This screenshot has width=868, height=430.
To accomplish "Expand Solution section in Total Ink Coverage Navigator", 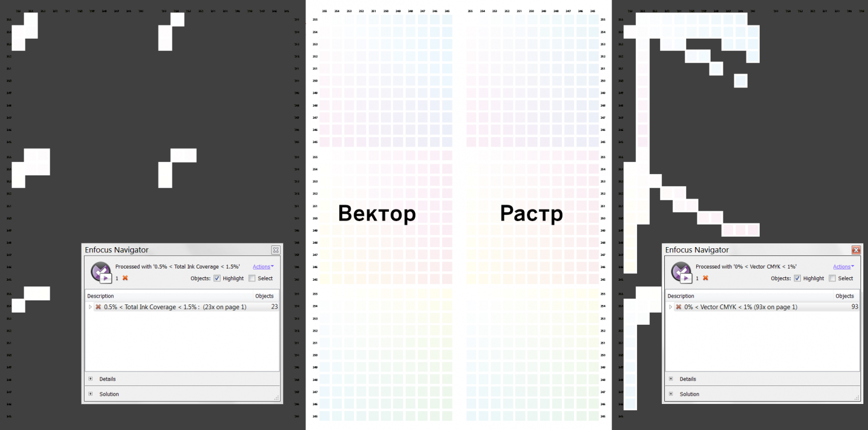I will coord(91,394).
